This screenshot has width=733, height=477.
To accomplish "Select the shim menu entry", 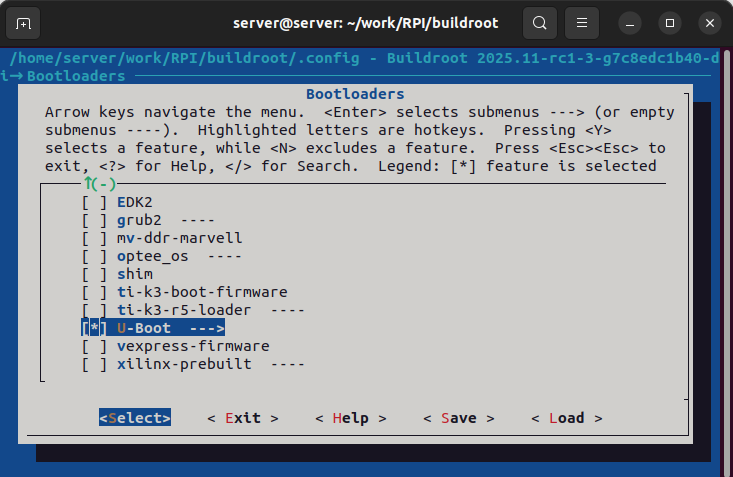I will pos(135,274).
